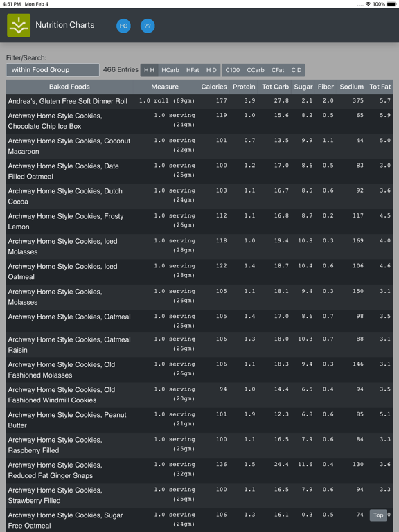Select Archway Cookies, Iced Molasses row
Viewport: 399px width, 532px height.
point(199,247)
